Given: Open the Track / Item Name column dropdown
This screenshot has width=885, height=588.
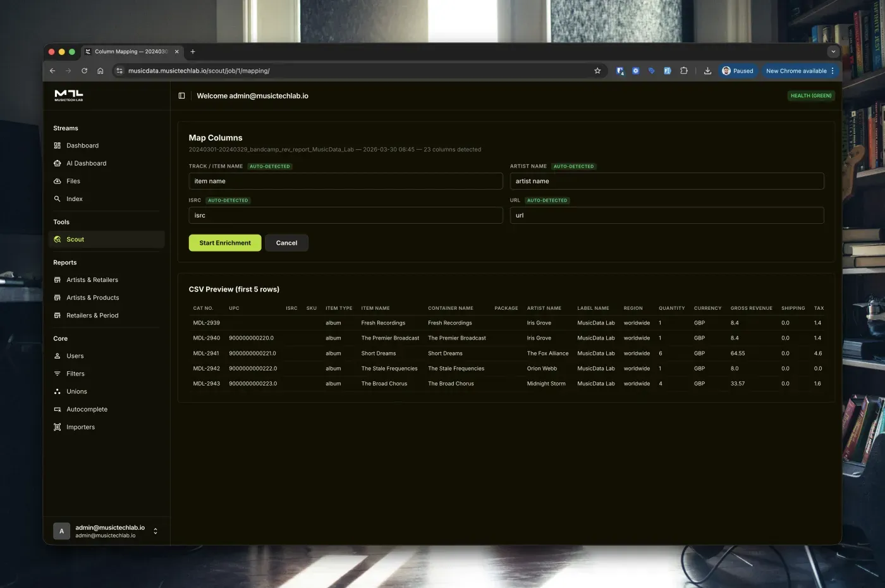Looking at the screenshot, I should pos(345,181).
